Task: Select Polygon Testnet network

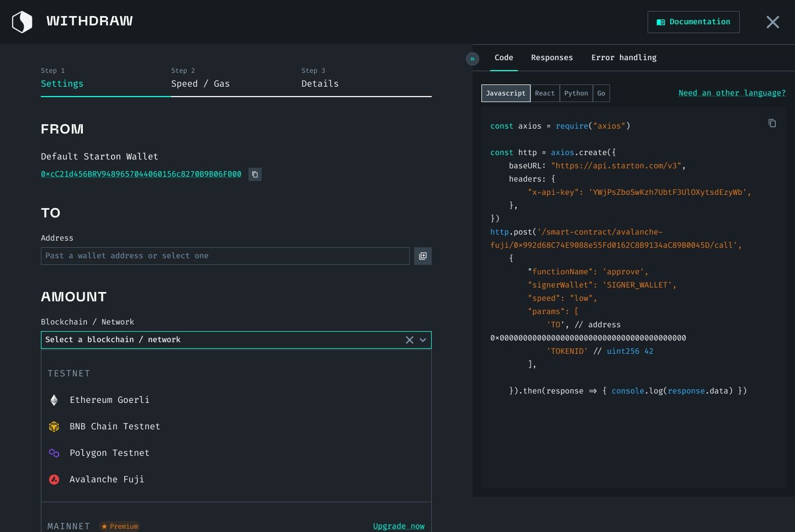Action: click(236, 453)
